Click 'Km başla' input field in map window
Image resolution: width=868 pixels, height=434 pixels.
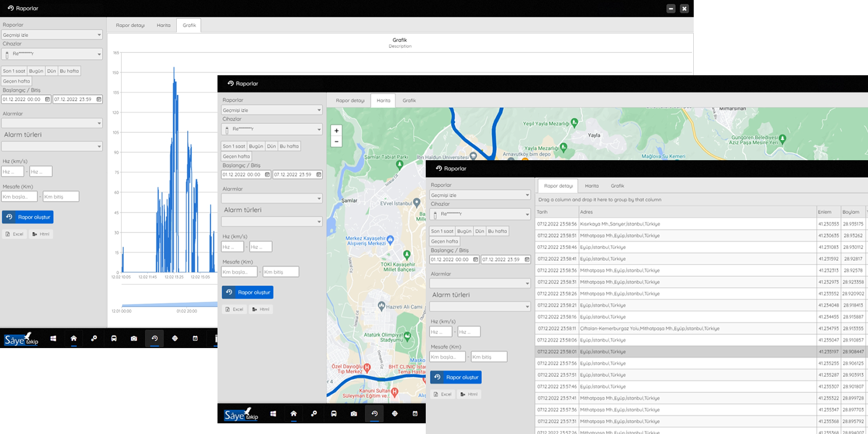239,272
